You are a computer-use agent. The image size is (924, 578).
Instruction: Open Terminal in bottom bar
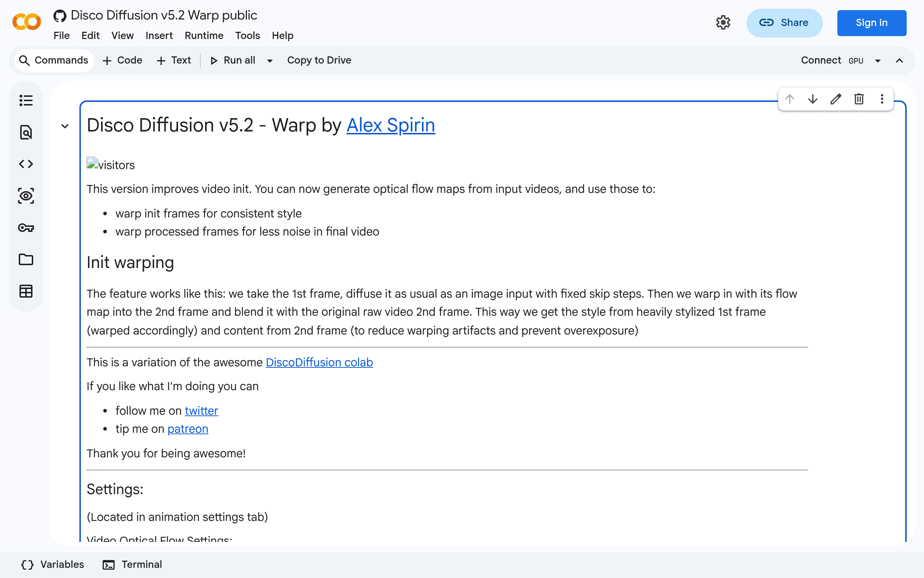point(132,565)
